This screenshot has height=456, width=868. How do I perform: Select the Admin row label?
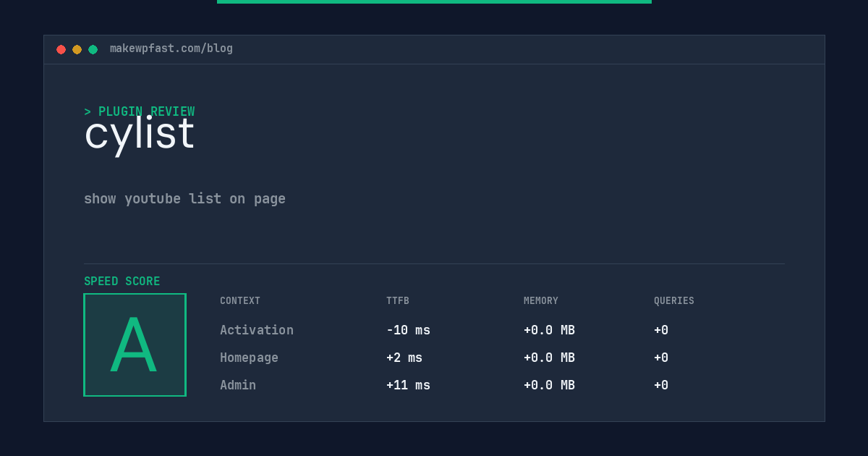(x=238, y=385)
